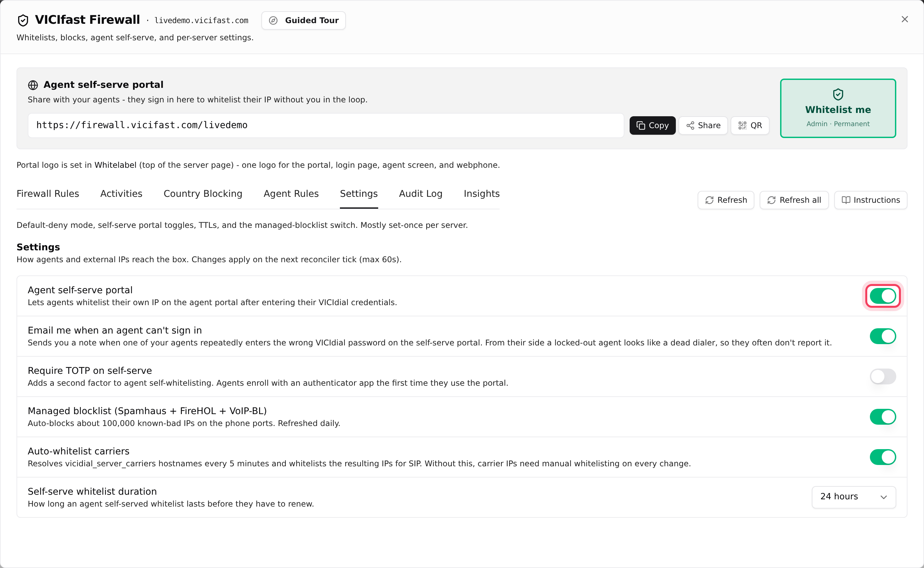Open the Activities tab
924x568 pixels.
click(x=121, y=194)
